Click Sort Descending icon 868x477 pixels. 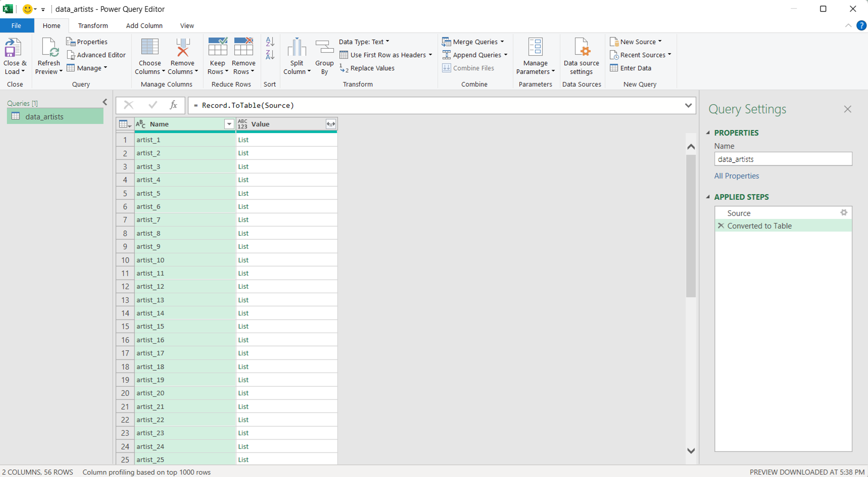pos(270,55)
